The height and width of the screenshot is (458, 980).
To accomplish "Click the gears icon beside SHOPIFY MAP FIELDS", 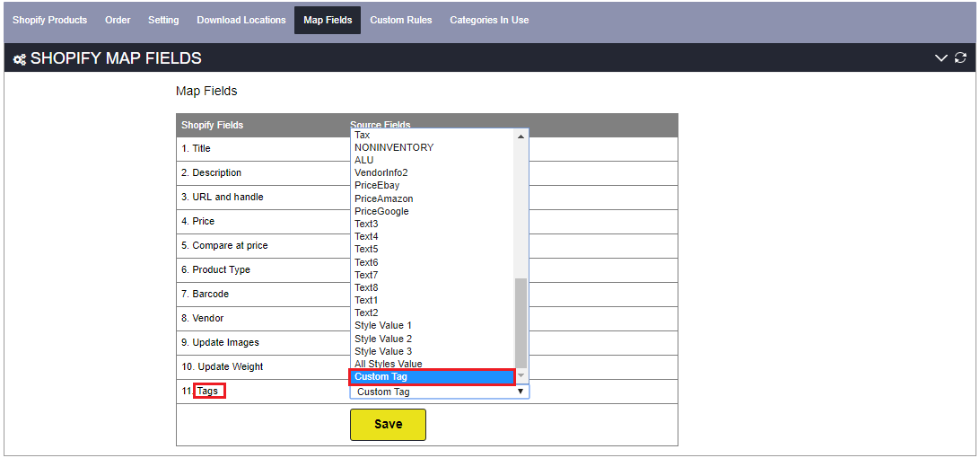I will (x=20, y=59).
